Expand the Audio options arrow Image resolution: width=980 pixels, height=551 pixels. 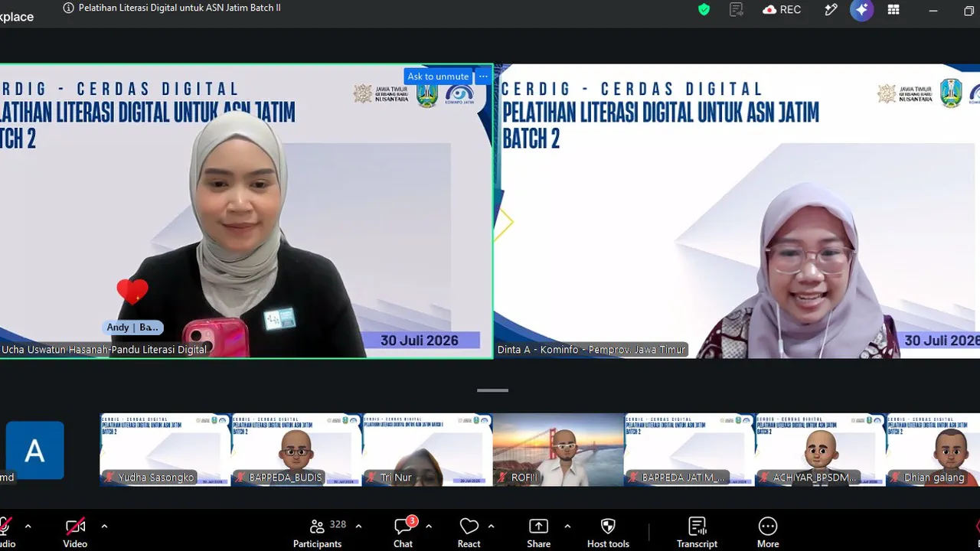point(28,527)
